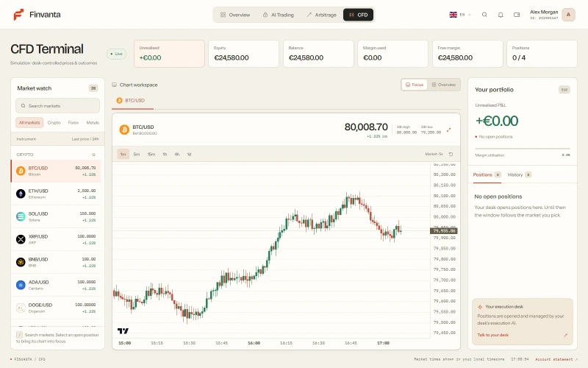The image size is (588, 368).
Task: Open notifications bell icon
Action: [501, 15]
